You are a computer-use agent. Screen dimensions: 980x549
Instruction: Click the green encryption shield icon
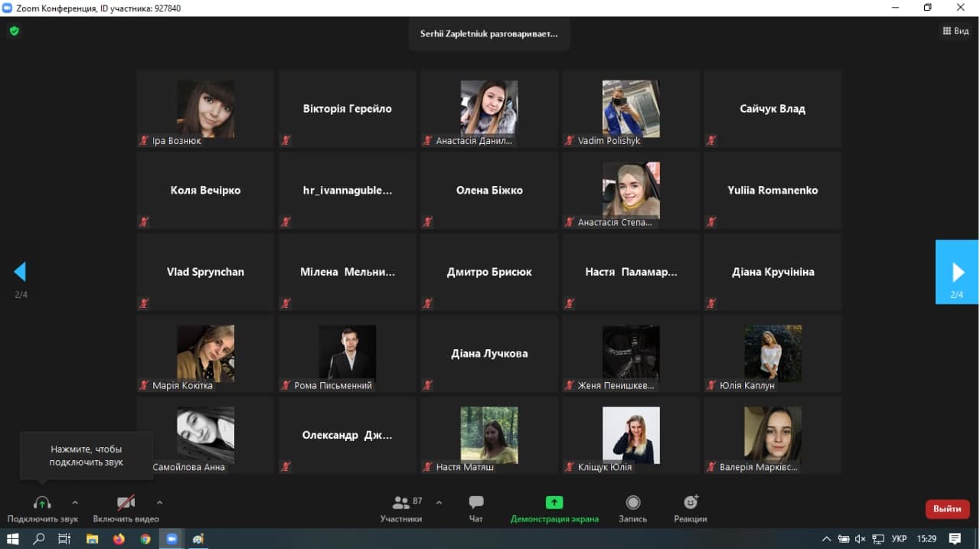(x=14, y=31)
